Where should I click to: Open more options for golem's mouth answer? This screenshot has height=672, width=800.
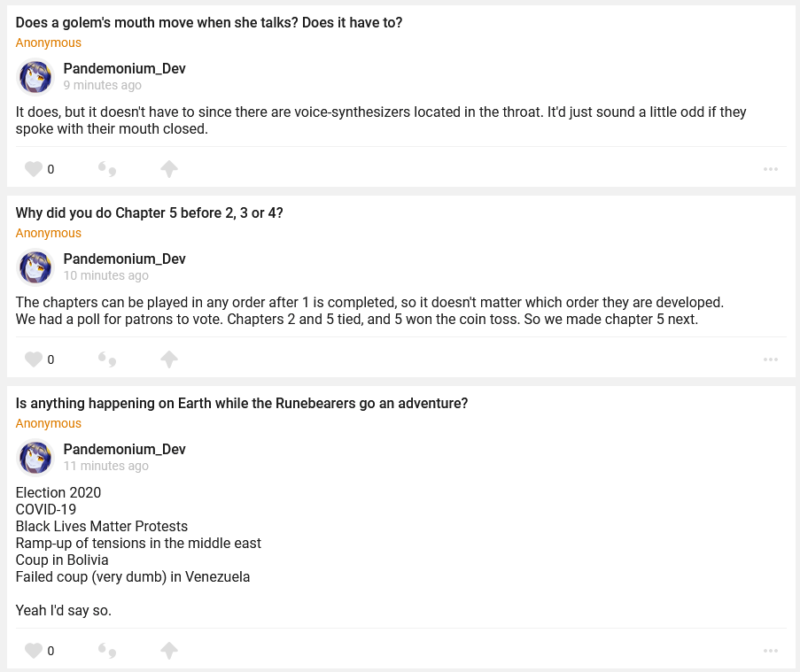click(x=770, y=169)
